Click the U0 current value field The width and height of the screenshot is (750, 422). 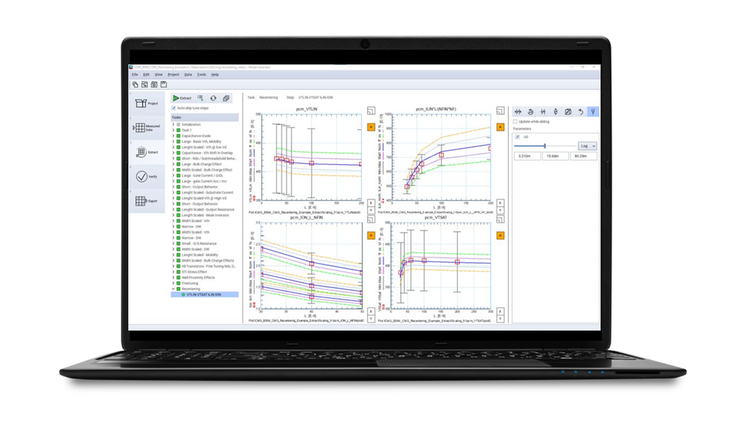coord(555,156)
